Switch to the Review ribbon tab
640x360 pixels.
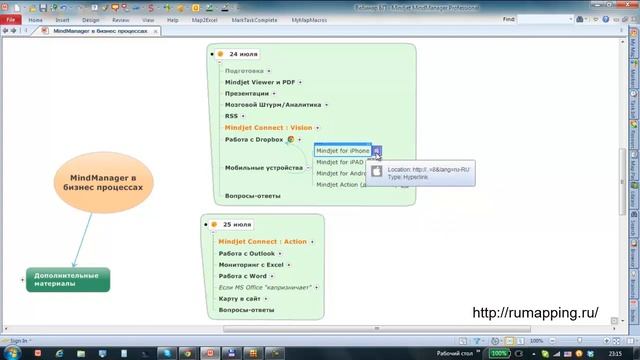click(120, 20)
